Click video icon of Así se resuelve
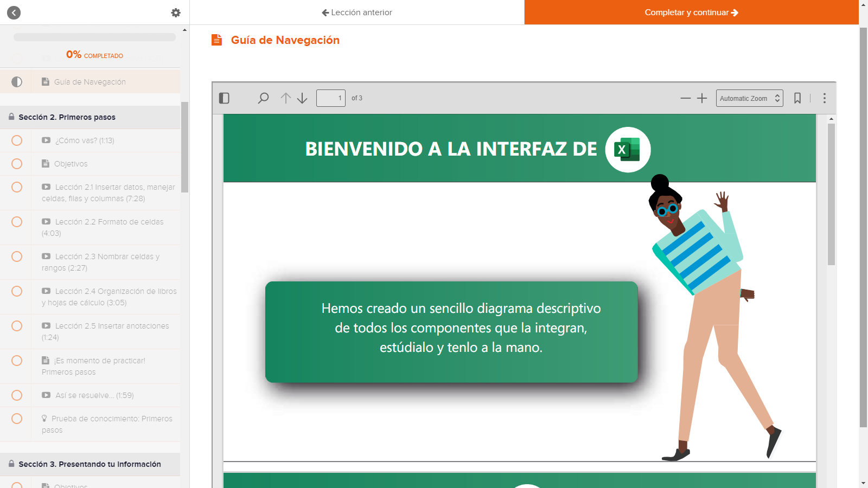The height and width of the screenshot is (488, 868). pos(46,395)
